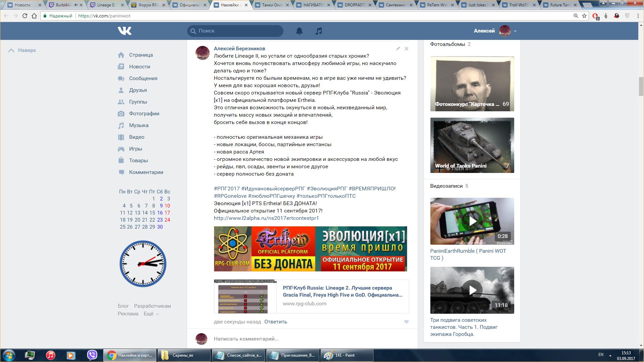This screenshot has width=644, height=362.
Task: Open the music player note icon
Action: coord(319,31)
